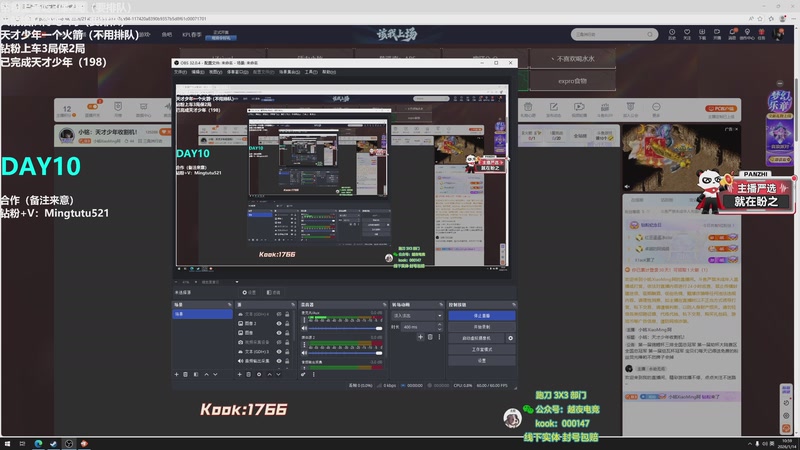The image size is (800, 450).
Task: Remove scene transition with trash icon
Action: 430,337
